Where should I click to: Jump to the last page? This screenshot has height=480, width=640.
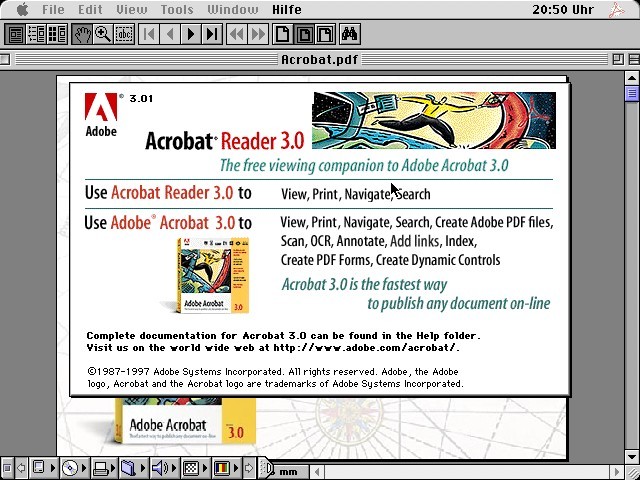(x=212, y=35)
